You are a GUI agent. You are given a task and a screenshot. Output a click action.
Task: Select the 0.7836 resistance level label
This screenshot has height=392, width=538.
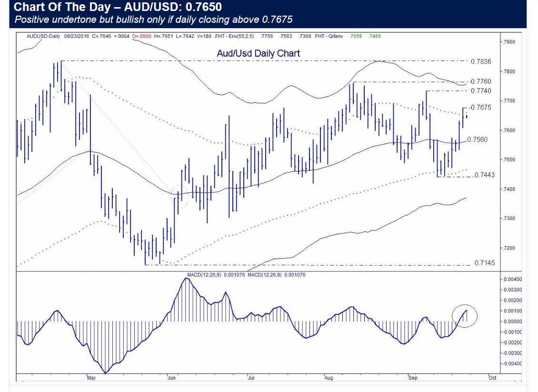pyautogui.click(x=480, y=61)
